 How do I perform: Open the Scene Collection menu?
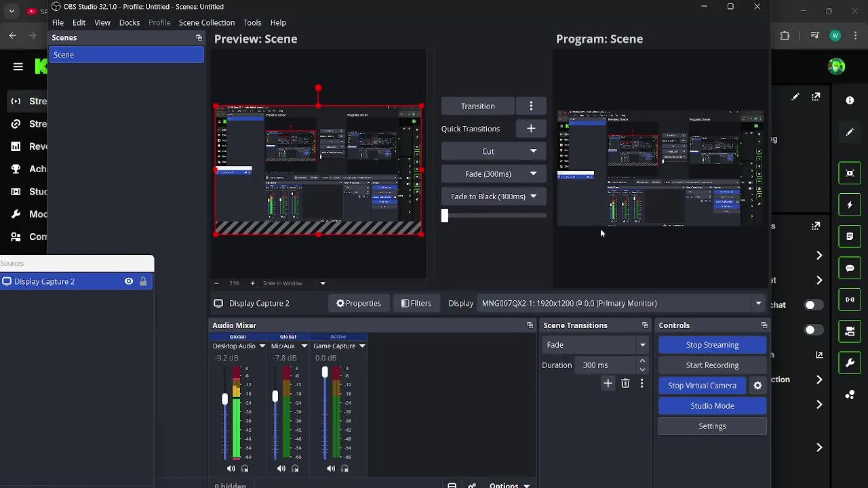(207, 22)
